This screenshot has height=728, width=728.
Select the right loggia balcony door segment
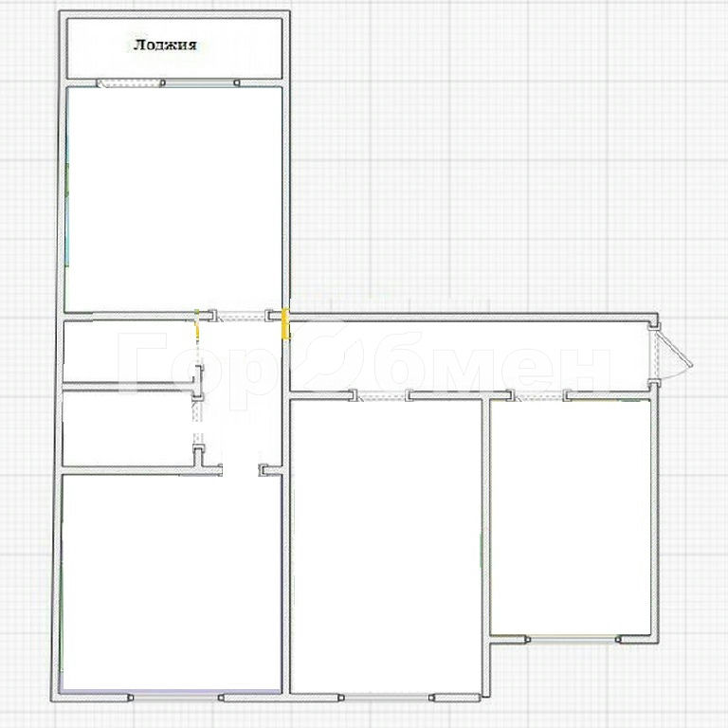tap(200, 83)
